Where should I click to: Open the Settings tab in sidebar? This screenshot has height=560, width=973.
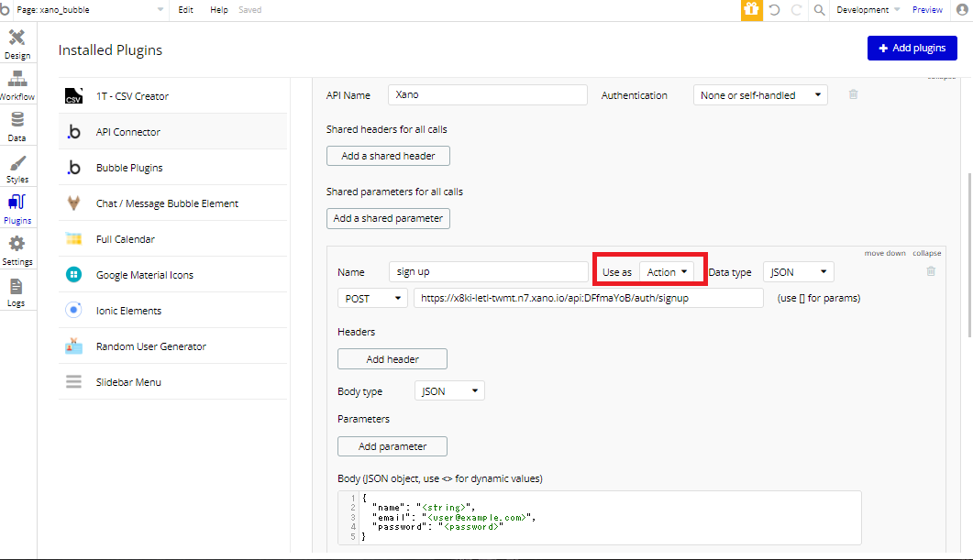click(17, 250)
